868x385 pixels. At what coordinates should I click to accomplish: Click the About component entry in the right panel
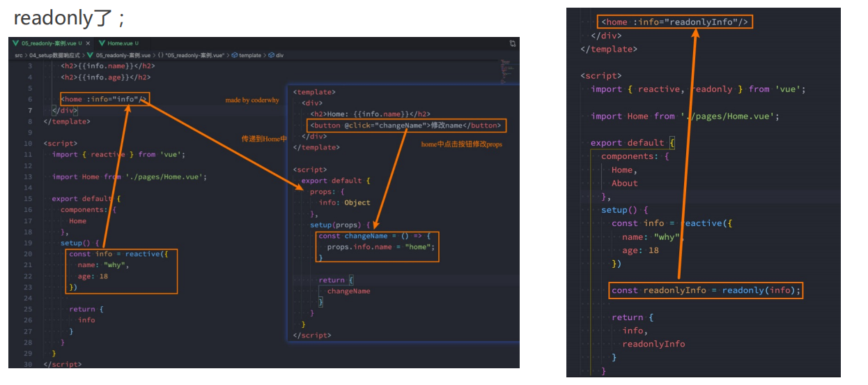coord(624,183)
